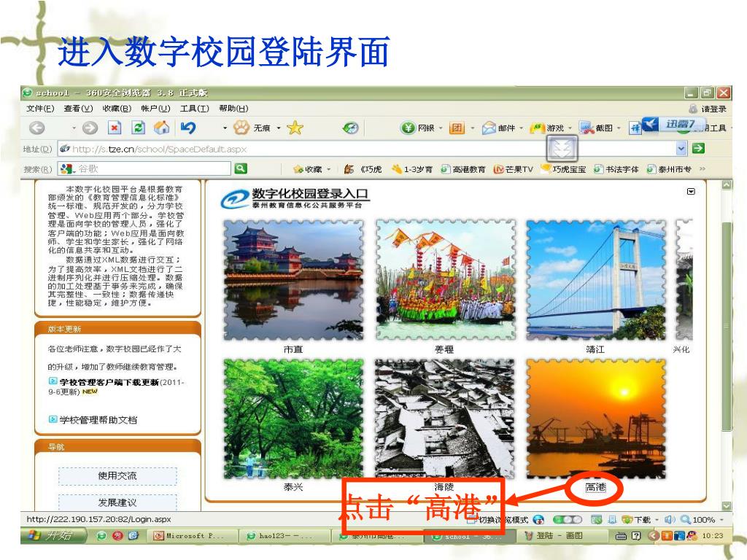Open the 帮助(H) menu

point(233,109)
